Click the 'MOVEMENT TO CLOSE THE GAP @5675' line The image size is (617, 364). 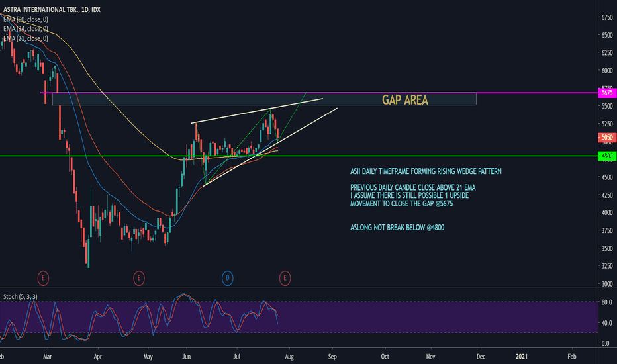[401, 203]
